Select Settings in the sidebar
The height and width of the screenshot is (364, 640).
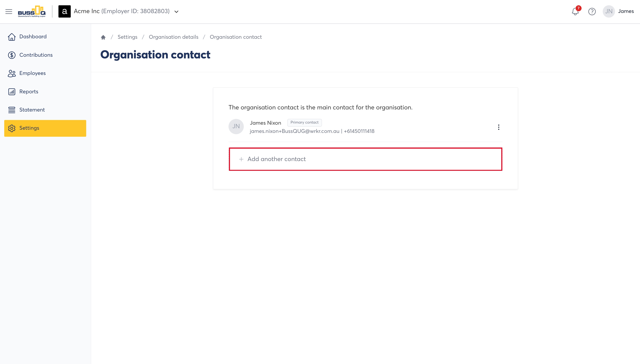click(x=45, y=128)
